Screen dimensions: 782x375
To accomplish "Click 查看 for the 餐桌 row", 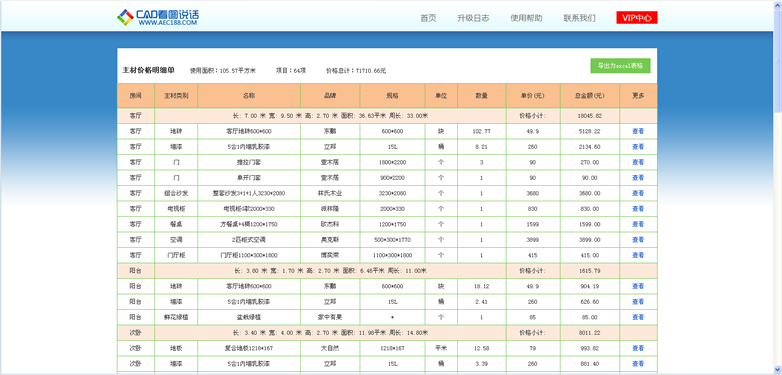I will click(638, 224).
